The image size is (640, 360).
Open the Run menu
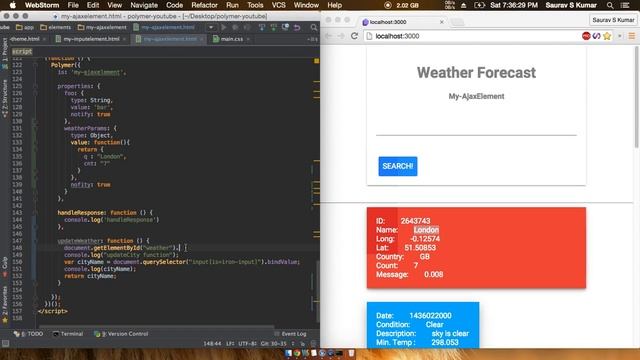[232, 5]
